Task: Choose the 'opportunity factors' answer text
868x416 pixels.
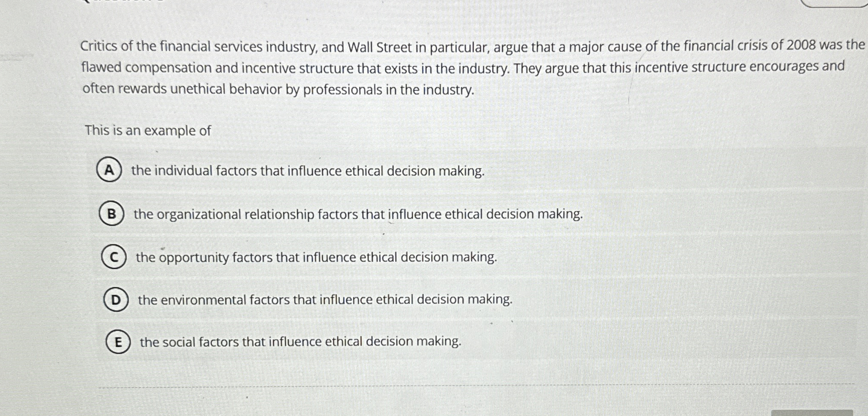Action: click(316, 257)
